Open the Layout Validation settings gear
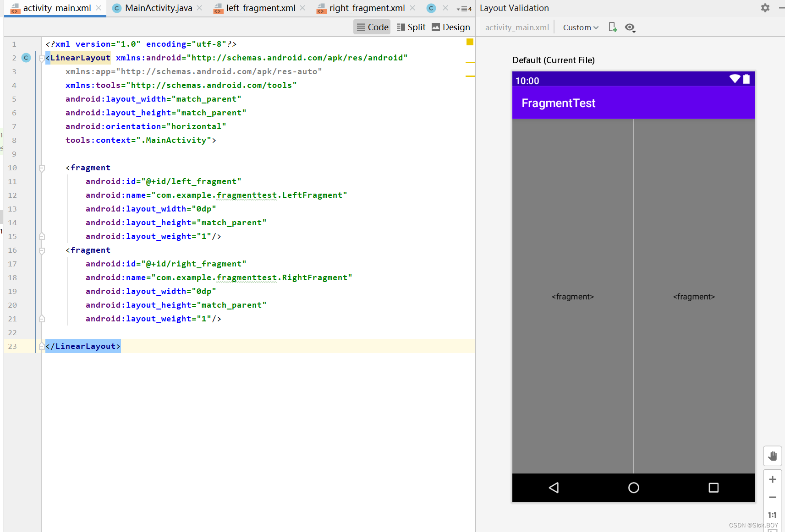The height and width of the screenshot is (532, 785). tap(764, 8)
